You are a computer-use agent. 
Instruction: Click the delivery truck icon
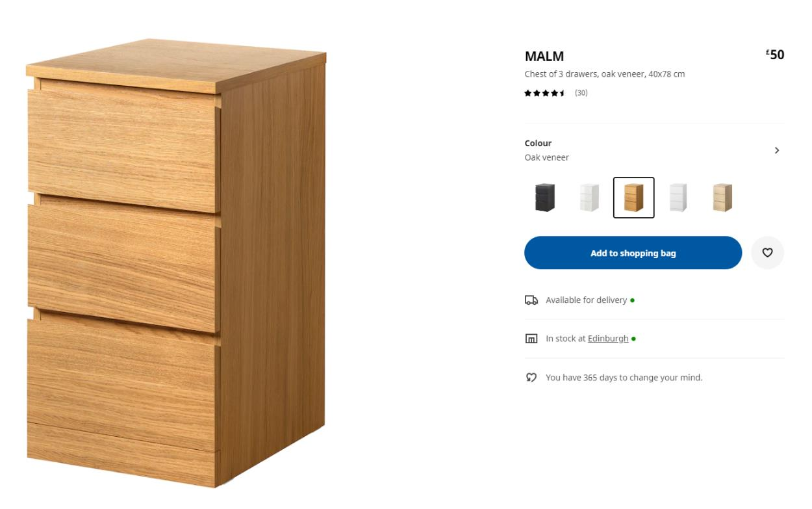[x=531, y=300]
